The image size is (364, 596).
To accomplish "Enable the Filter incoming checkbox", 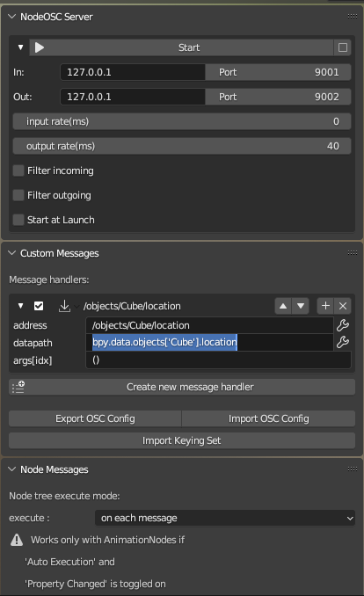I will click(18, 171).
